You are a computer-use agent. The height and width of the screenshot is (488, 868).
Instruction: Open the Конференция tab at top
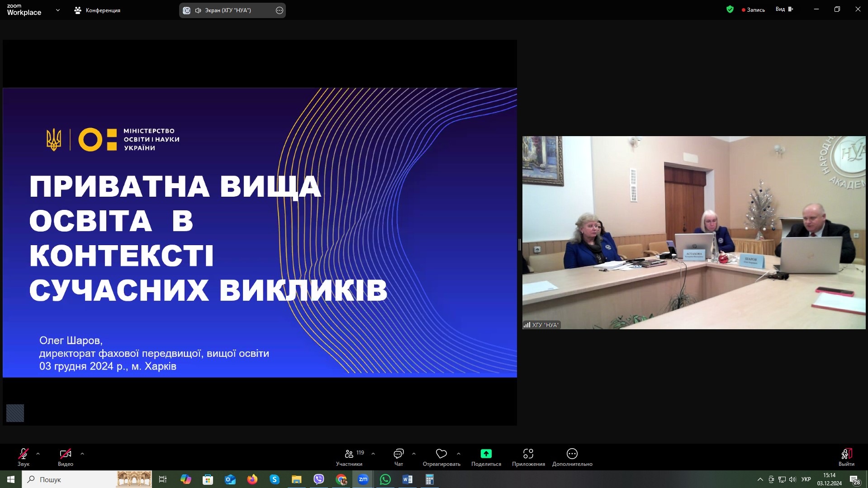pos(97,10)
